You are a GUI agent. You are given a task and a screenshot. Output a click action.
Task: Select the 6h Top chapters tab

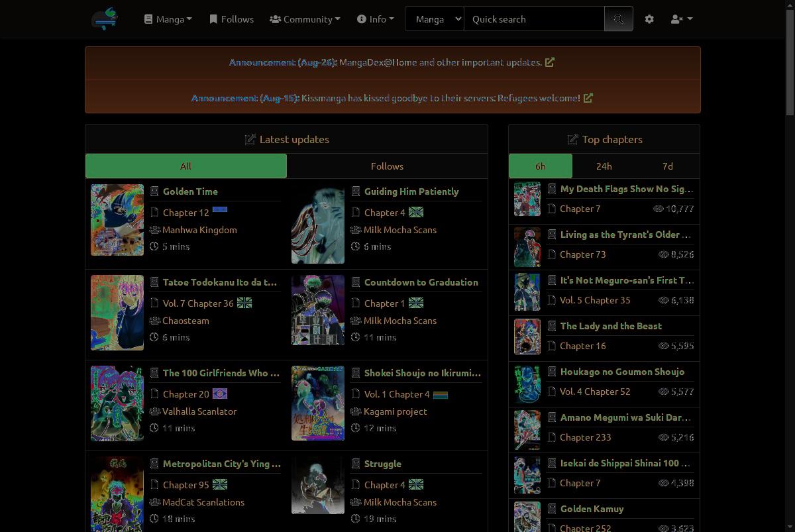point(541,166)
